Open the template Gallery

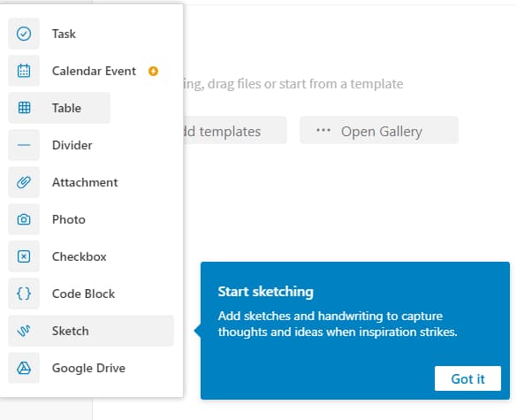point(379,130)
